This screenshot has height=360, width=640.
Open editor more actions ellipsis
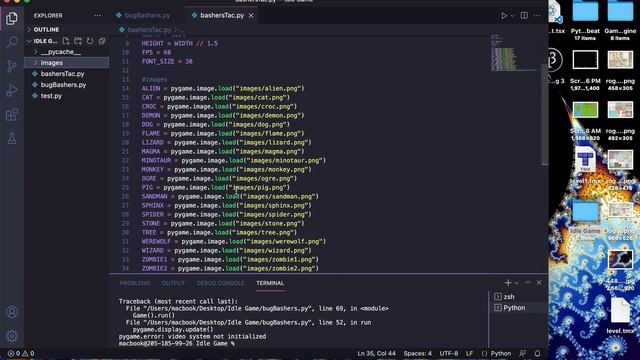tap(537, 16)
